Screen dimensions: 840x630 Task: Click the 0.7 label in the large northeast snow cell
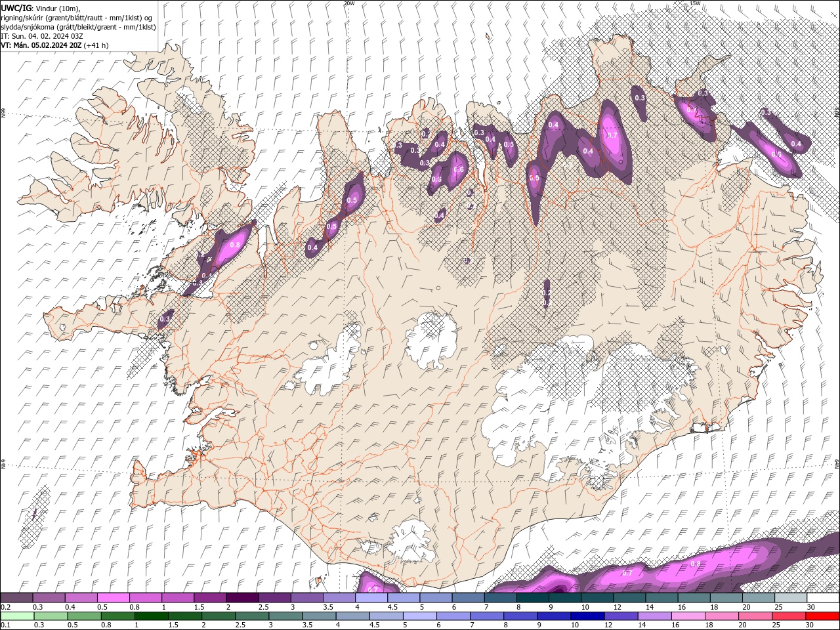pos(612,135)
